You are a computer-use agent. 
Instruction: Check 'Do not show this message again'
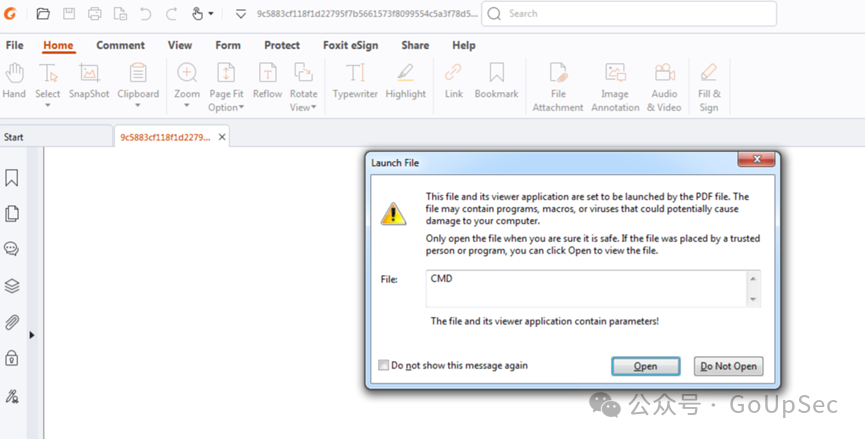pyautogui.click(x=385, y=366)
